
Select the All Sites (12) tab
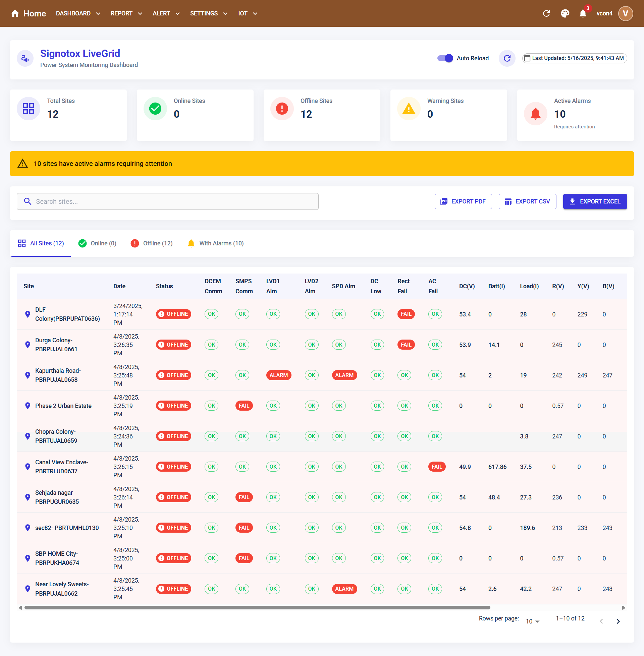tap(41, 243)
